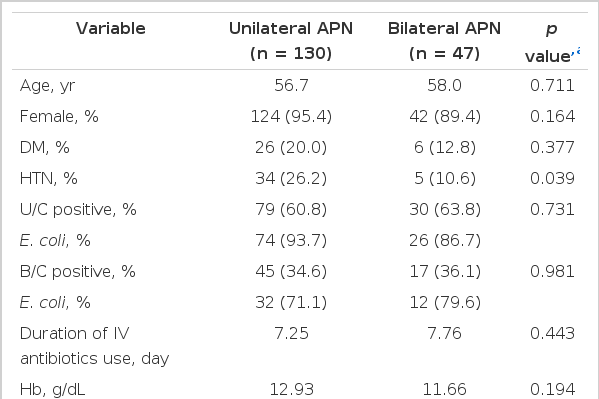Click the DM unilateral value 26 (20.0)
The height and width of the screenshot is (399, 599).
pos(291,148)
